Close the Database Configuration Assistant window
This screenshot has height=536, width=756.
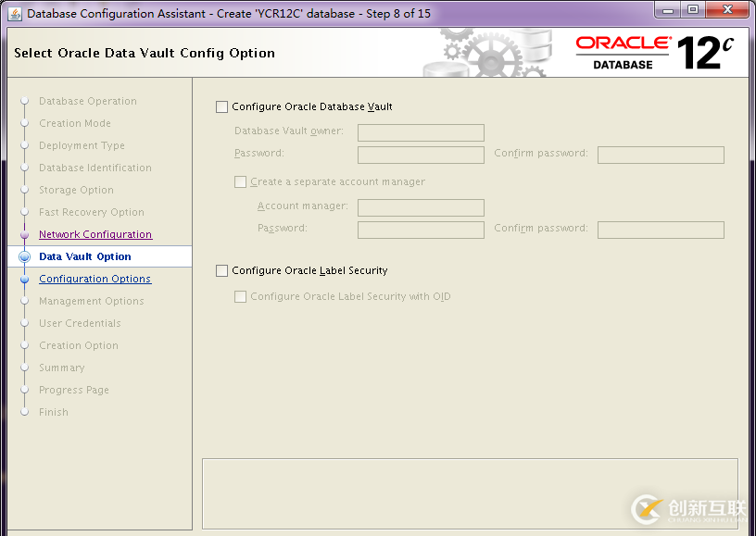tap(728, 10)
